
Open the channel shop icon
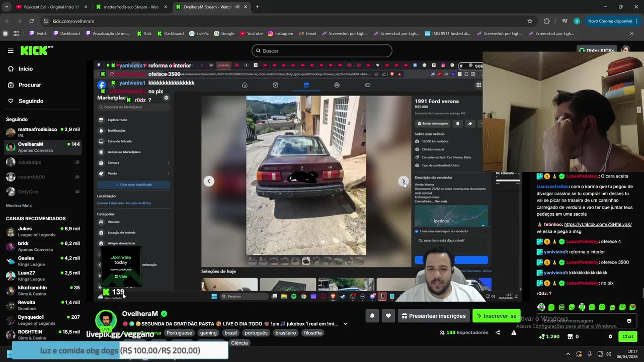click(569, 337)
